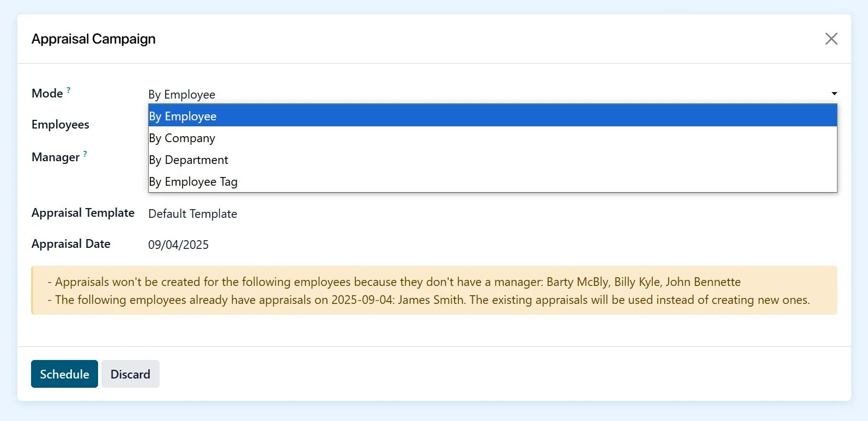Image resolution: width=868 pixels, height=421 pixels.
Task: Click the Manager field label
Action: point(56,157)
